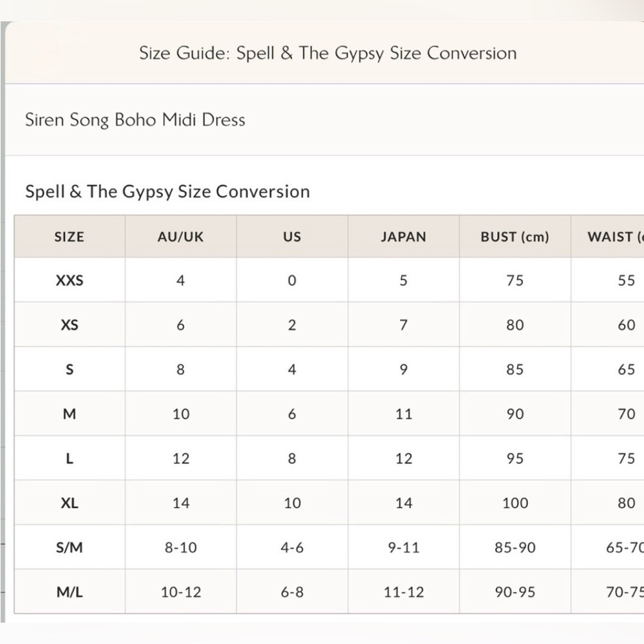Click the 'Size Guide: Spell & The Gypsy Size Conversion' title
Screen dimensions: 644x644
328,53
